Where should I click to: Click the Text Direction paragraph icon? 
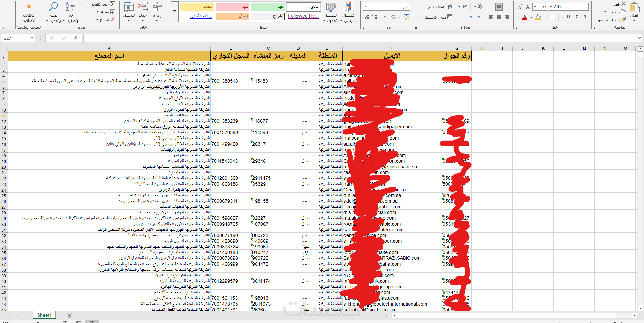tap(465, 7)
